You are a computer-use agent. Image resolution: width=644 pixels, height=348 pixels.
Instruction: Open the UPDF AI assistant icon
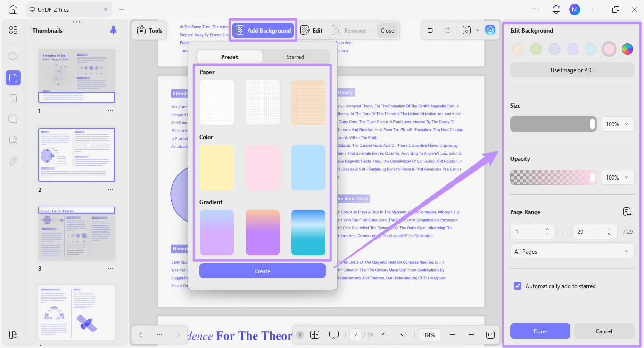pyautogui.click(x=490, y=30)
